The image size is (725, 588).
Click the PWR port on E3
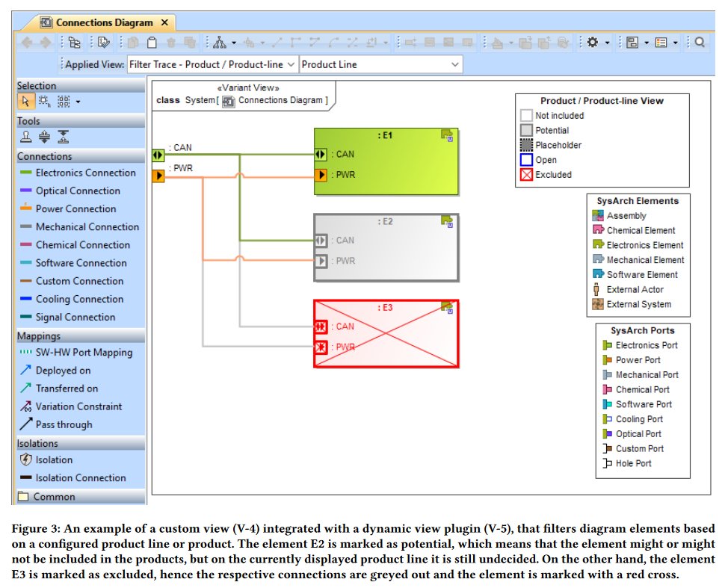click(x=321, y=347)
